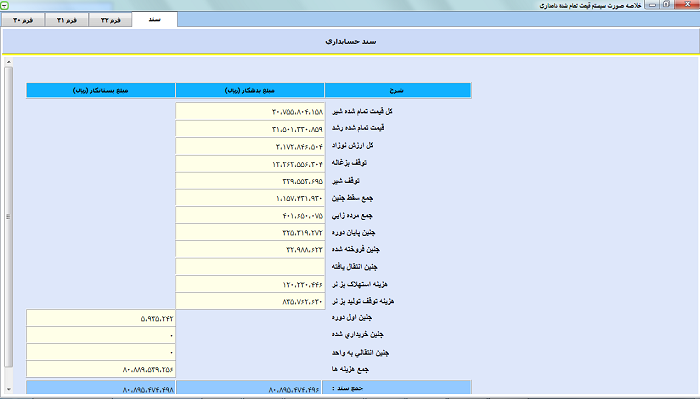Click the scroll up arrow of vertical scrollbar
700x399 pixels.
[8, 62]
